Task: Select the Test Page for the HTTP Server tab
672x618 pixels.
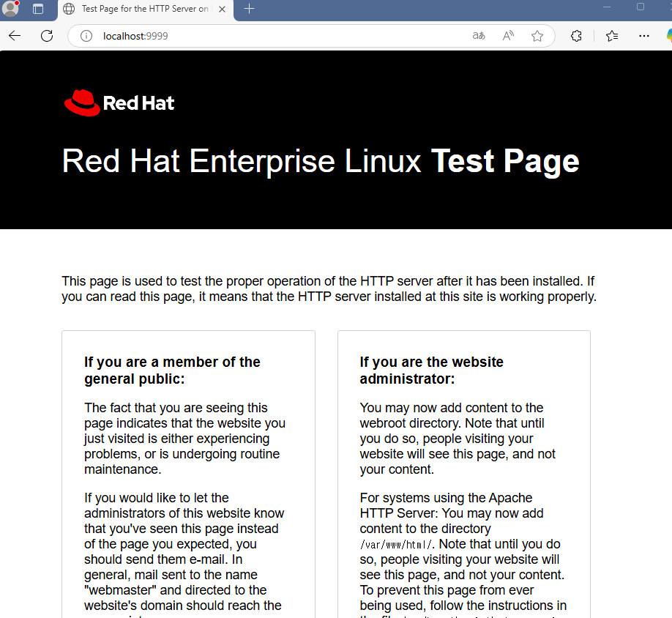Action: pyautogui.click(x=145, y=9)
